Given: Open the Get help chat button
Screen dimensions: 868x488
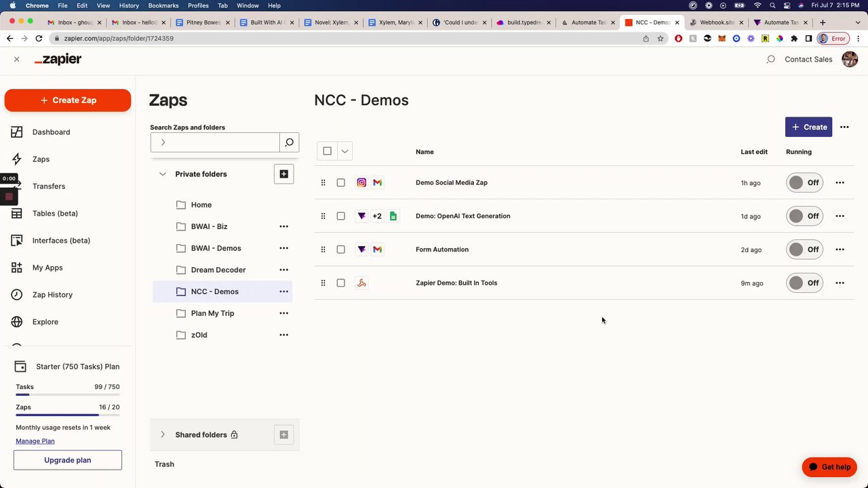Looking at the screenshot, I should [829, 467].
